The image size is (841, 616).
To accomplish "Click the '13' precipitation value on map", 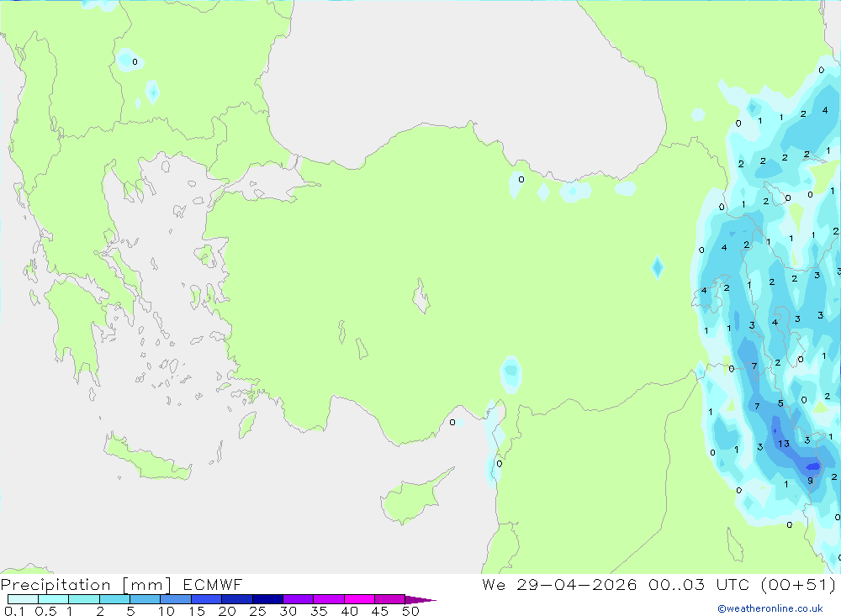I will point(784,444).
